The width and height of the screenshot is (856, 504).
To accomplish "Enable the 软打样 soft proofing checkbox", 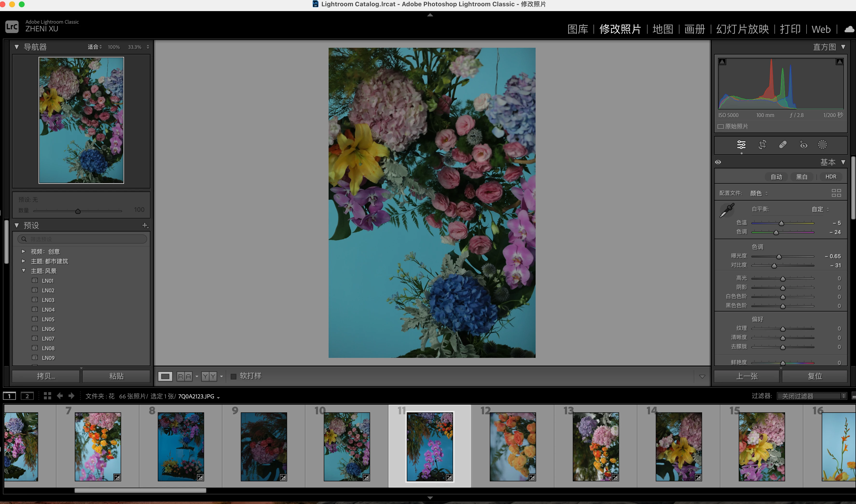I will 233,376.
